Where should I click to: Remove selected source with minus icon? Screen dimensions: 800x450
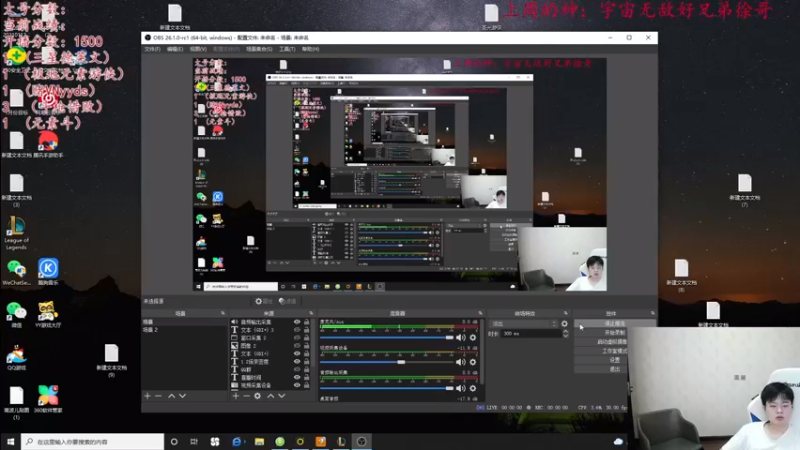[x=246, y=396]
